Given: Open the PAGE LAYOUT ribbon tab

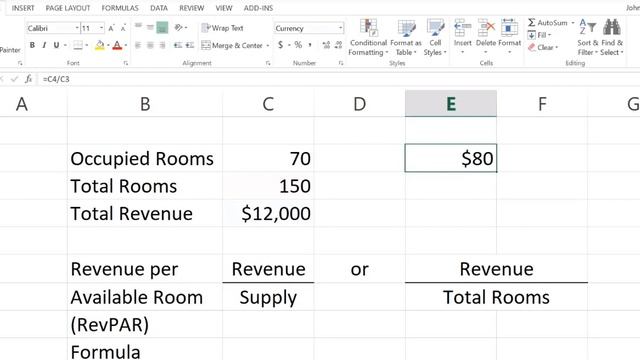Looking at the screenshot, I should [68, 8].
